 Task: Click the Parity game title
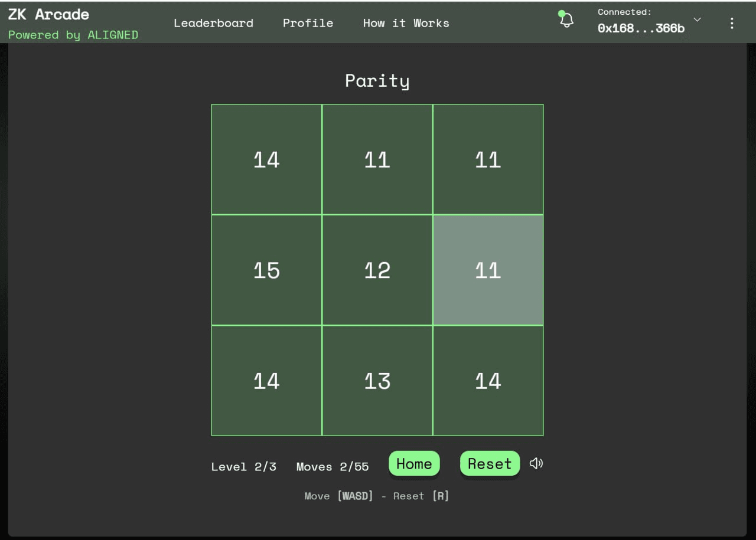coord(377,81)
